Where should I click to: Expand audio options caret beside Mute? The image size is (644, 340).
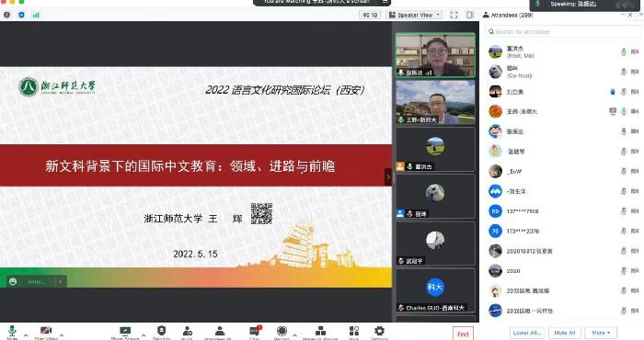26,335
